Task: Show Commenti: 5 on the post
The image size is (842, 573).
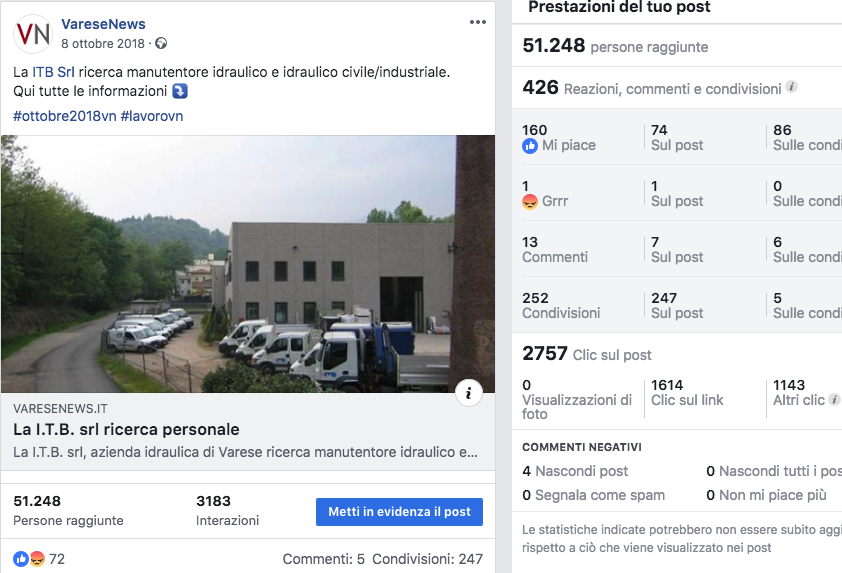Action: [323, 559]
